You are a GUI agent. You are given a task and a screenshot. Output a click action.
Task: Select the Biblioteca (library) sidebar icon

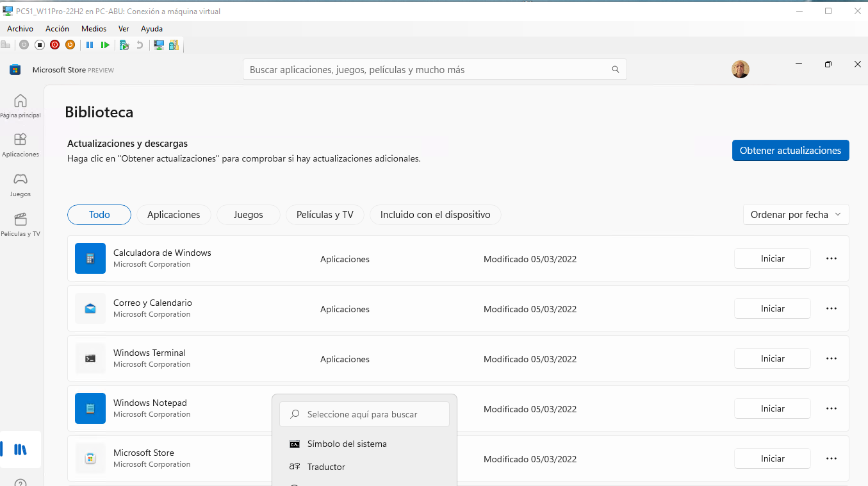point(20,449)
